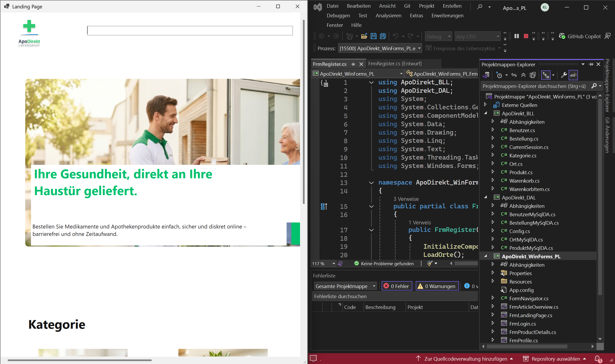Open the GitHub Copilot status menu
Image resolution: width=615 pixels, height=364 pixels.
click(x=580, y=36)
